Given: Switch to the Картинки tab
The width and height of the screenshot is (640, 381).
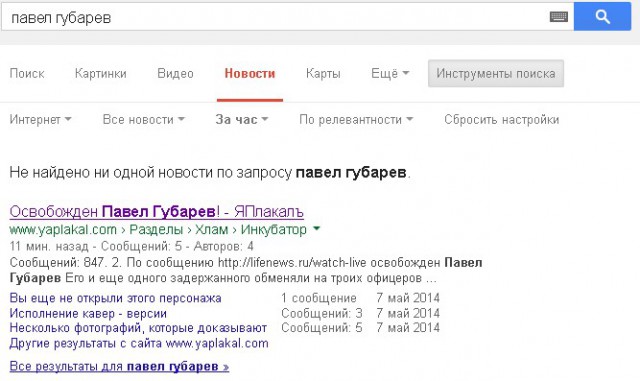Looking at the screenshot, I should tap(100, 74).
